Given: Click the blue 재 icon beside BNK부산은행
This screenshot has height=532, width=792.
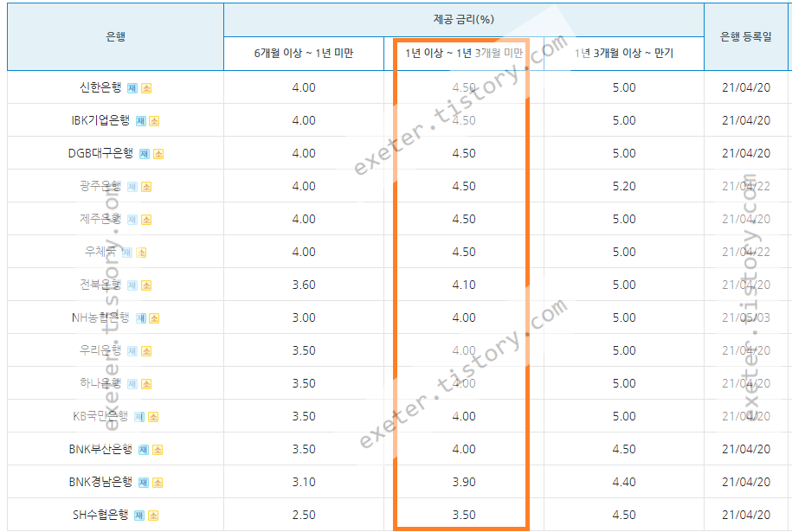Looking at the screenshot, I should pyautogui.click(x=143, y=450).
